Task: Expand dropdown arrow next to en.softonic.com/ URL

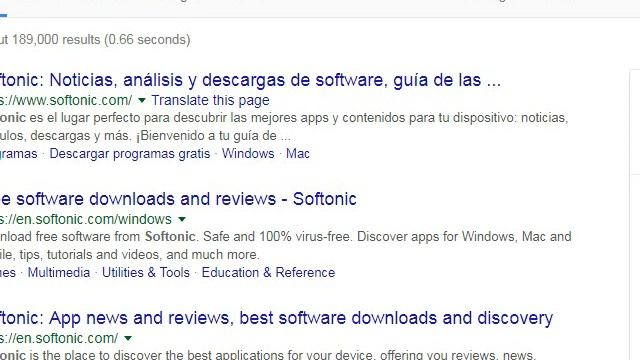Action: (128, 338)
